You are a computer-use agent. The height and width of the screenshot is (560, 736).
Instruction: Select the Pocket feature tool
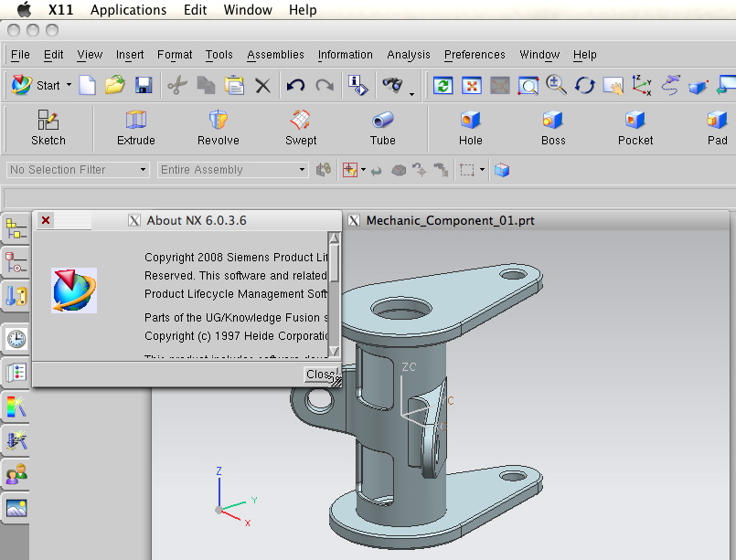point(635,127)
